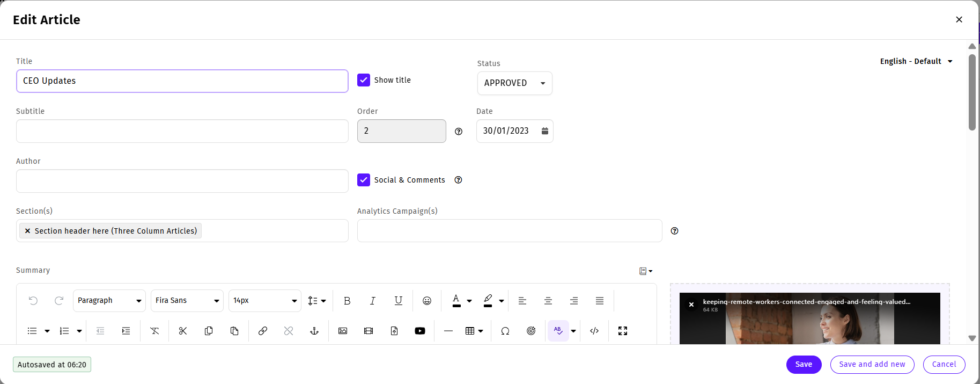The width and height of the screenshot is (980, 384).
Task: Apply italic formatting in the toolbar
Action: click(373, 301)
